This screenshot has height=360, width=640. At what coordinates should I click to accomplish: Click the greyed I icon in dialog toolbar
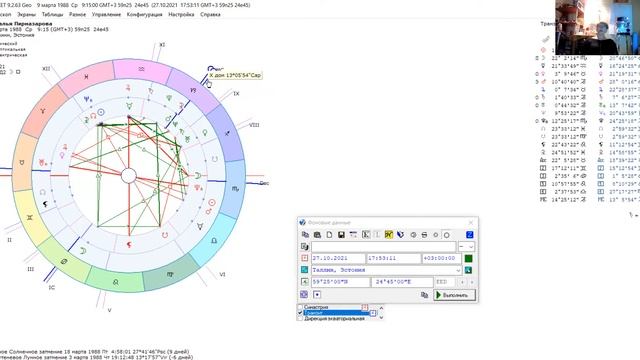[x=377, y=235]
